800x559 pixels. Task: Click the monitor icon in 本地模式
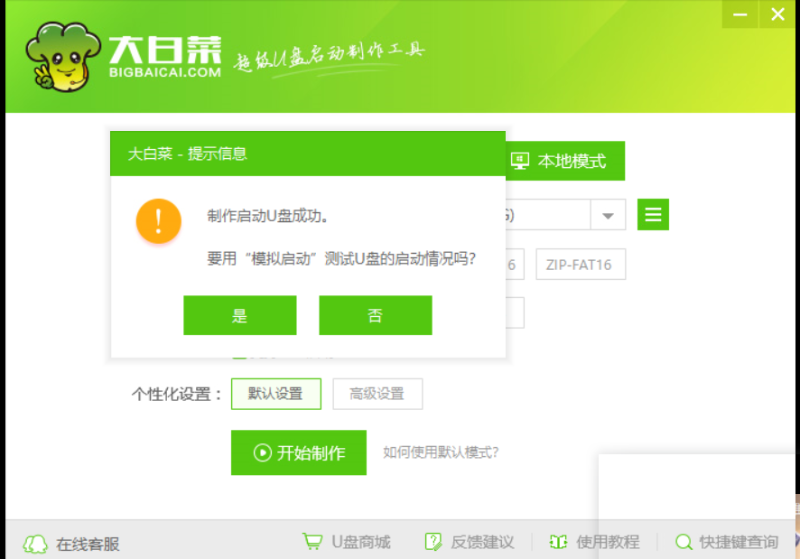click(520, 161)
